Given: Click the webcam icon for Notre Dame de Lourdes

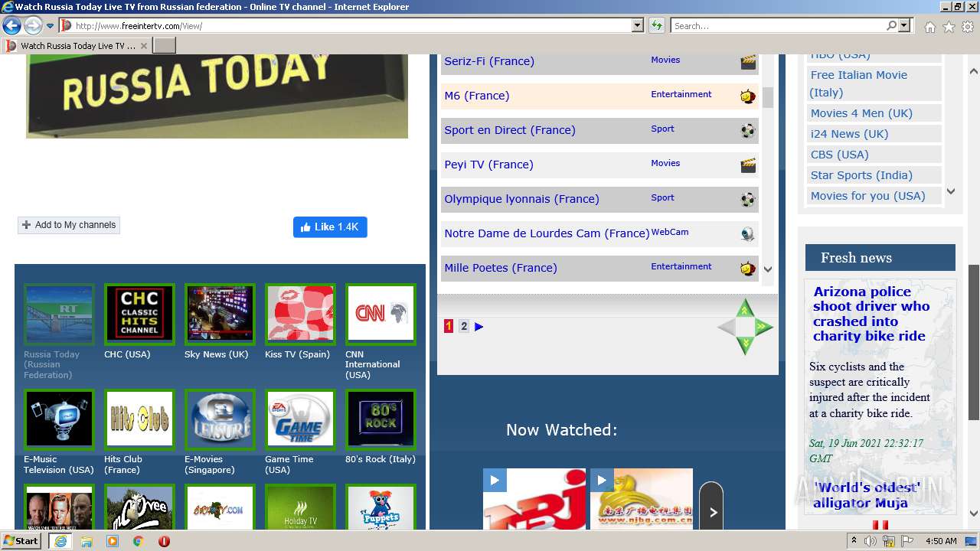Looking at the screenshot, I should [748, 234].
